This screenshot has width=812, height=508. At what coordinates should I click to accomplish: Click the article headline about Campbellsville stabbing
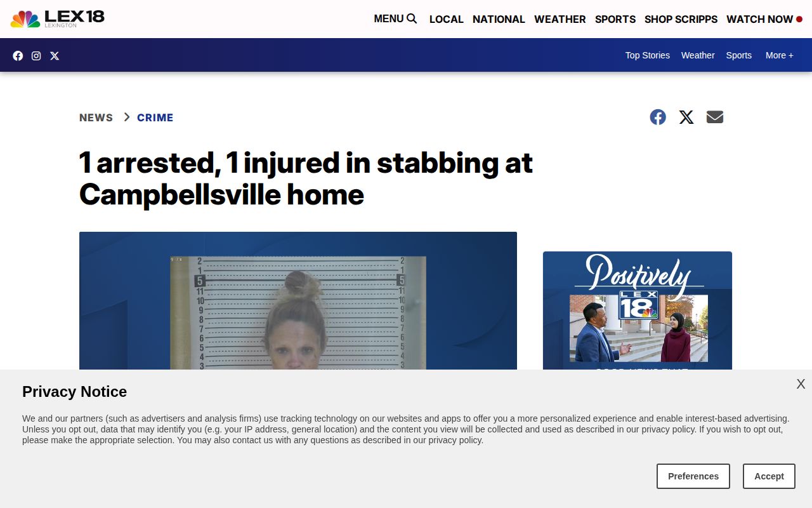click(x=306, y=178)
